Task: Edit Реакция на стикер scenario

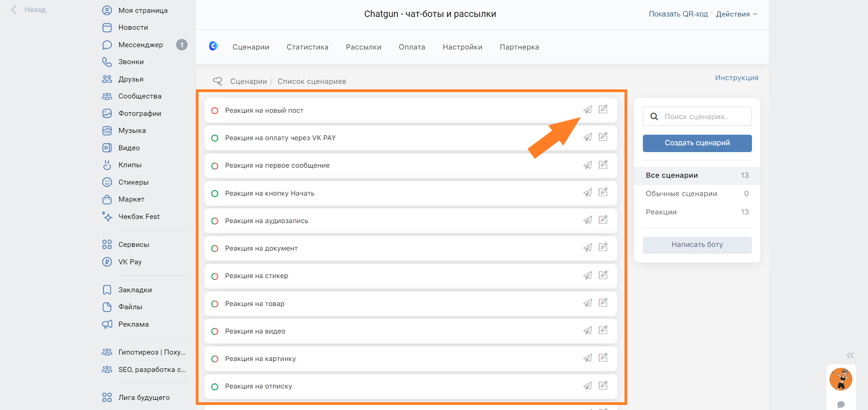Action: (x=603, y=275)
